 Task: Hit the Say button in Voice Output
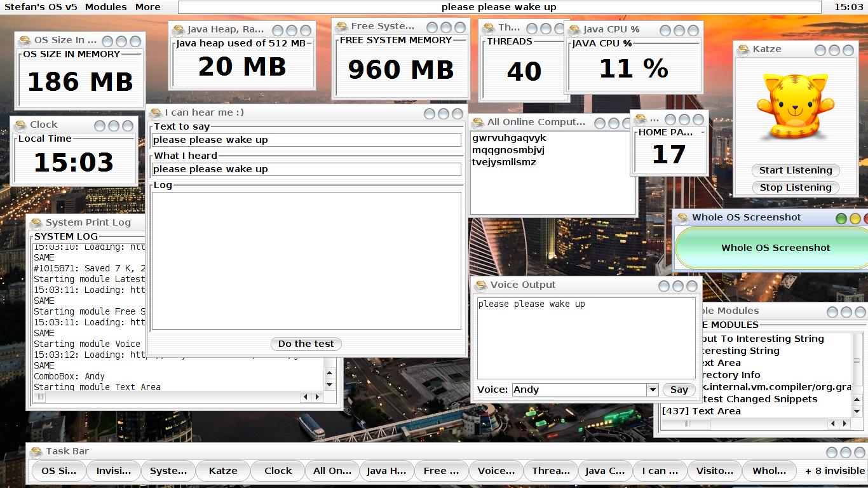[x=679, y=390]
